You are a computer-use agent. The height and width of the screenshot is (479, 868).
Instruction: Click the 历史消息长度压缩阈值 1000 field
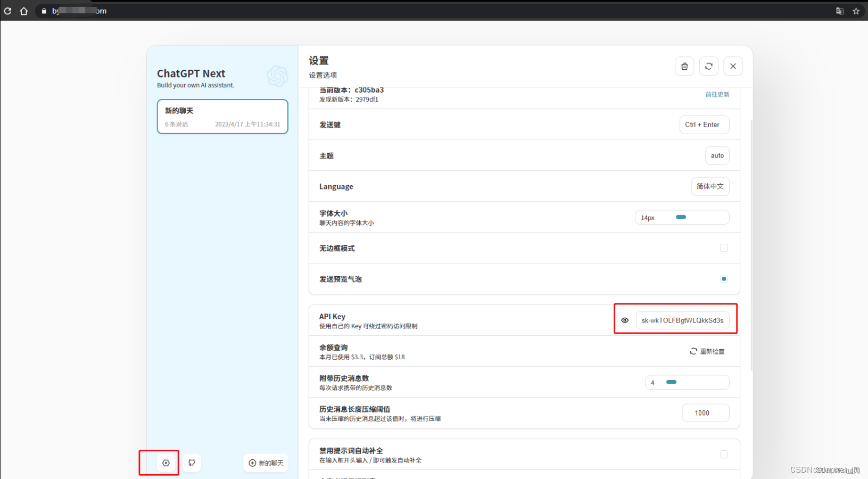pyautogui.click(x=706, y=413)
